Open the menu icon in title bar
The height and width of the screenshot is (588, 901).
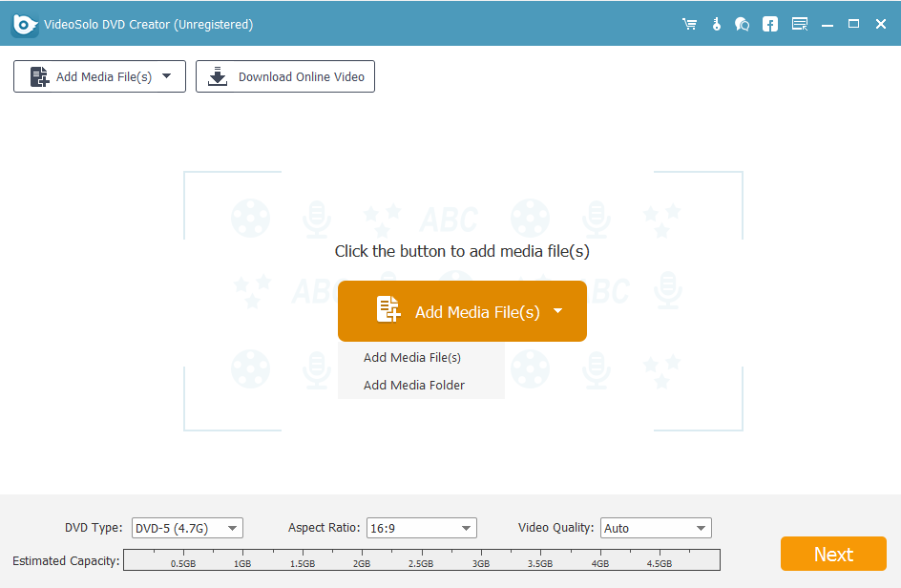800,24
